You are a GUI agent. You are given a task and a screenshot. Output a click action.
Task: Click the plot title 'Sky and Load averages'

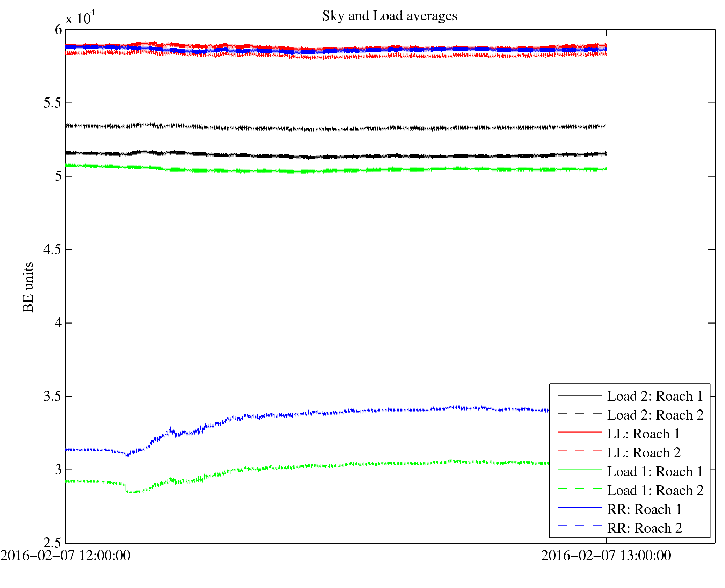pos(389,16)
